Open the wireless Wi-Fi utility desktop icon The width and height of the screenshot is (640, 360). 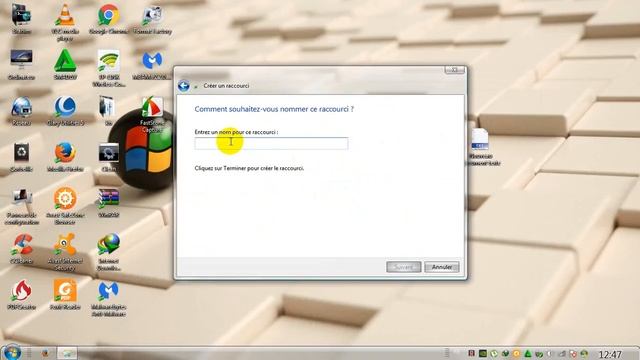click(109, 68)
